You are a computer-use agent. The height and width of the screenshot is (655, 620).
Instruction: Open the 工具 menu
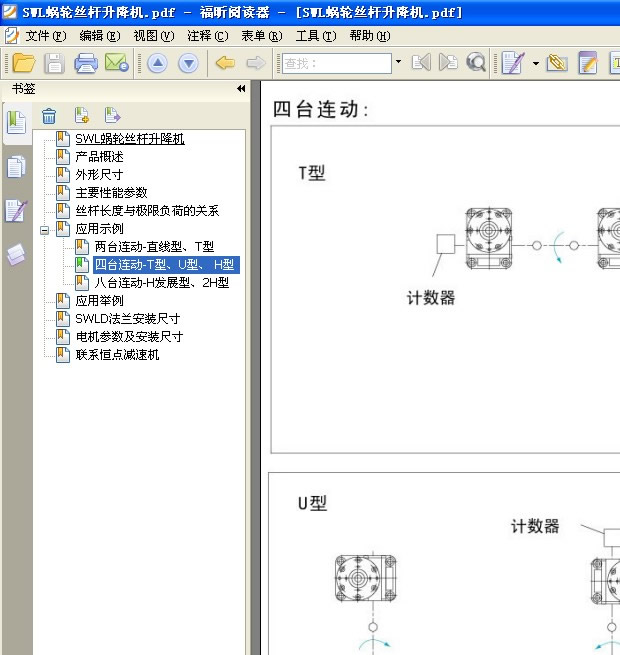pyautogui.click(x=315, y=36)
